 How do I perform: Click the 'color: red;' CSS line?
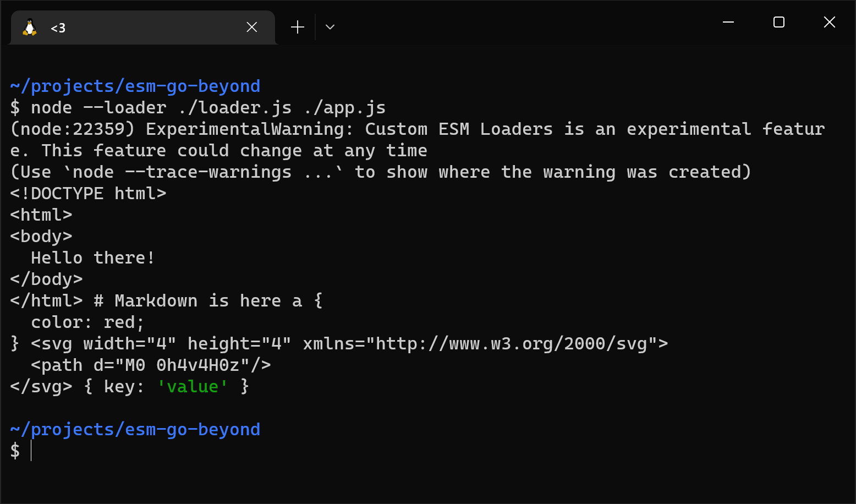87,322
